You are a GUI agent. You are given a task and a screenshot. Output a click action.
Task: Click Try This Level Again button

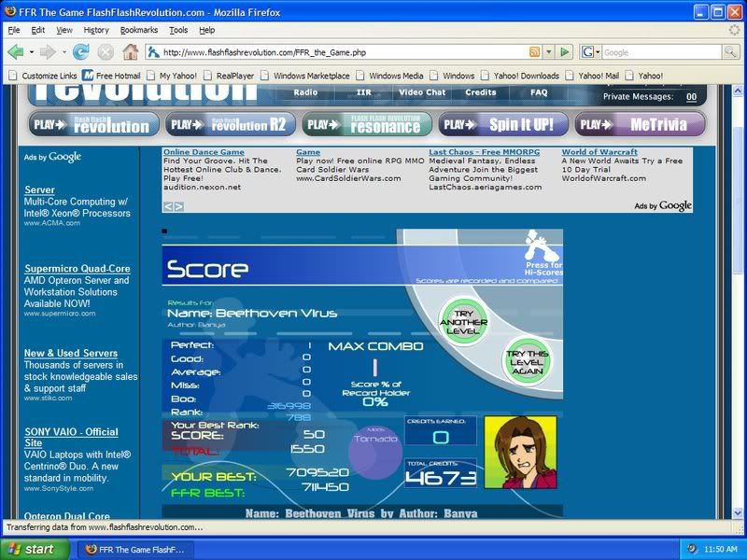point(529,359)
